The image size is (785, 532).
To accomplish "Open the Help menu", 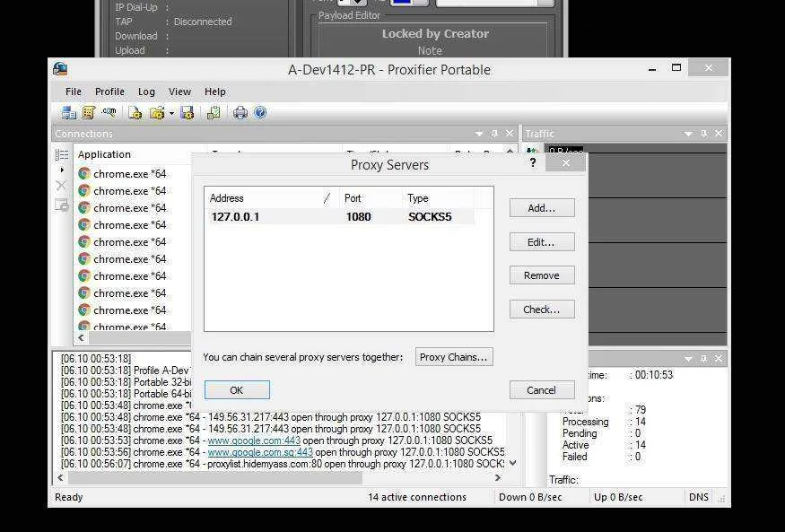I will (214, 92).
